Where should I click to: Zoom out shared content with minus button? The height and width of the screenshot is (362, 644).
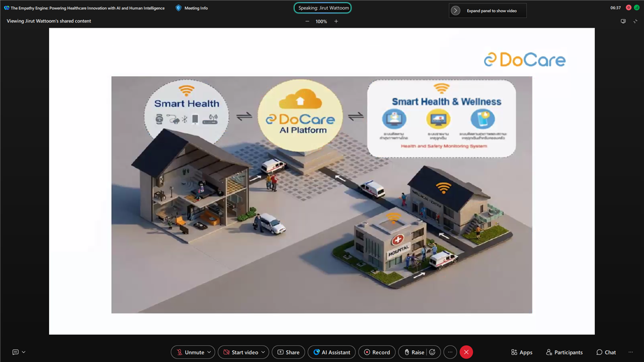click(307, 21)
